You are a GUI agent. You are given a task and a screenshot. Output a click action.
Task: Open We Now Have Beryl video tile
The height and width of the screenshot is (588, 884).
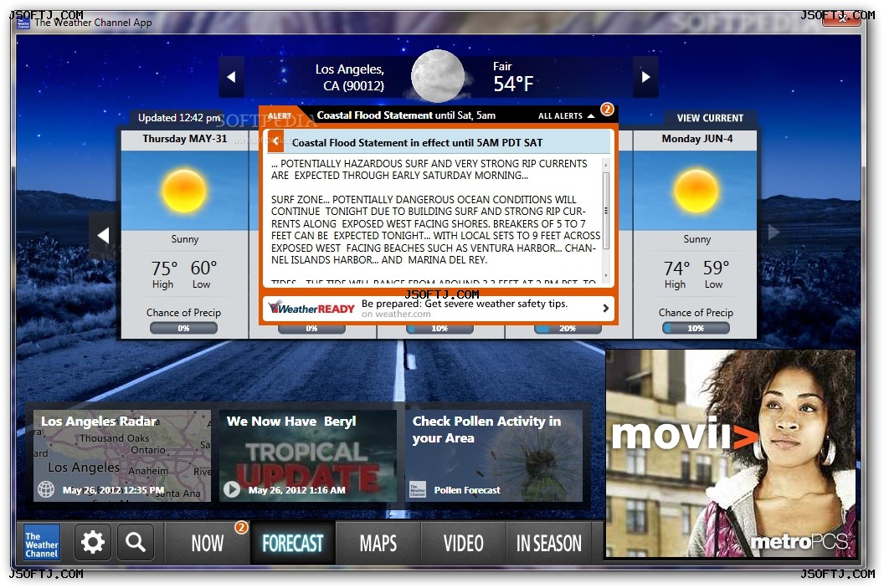pyautogui.click(x=308, y=456)
